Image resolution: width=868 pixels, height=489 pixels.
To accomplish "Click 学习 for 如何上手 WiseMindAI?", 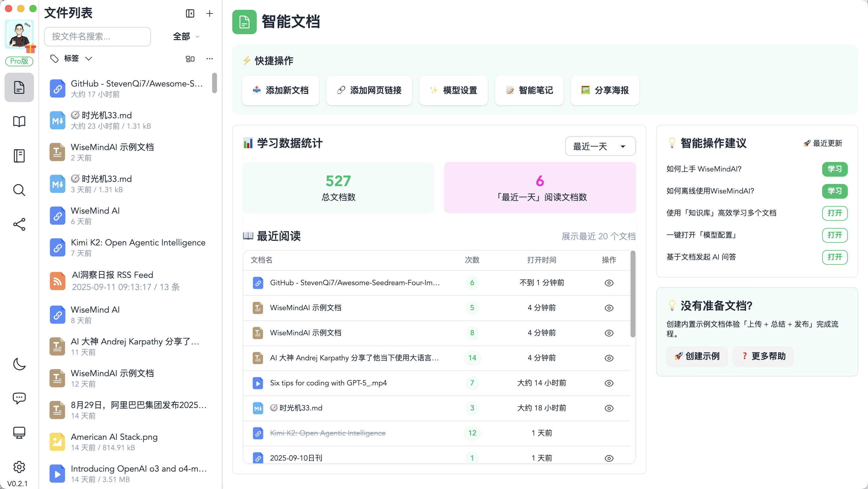I will tap(835, 169).
